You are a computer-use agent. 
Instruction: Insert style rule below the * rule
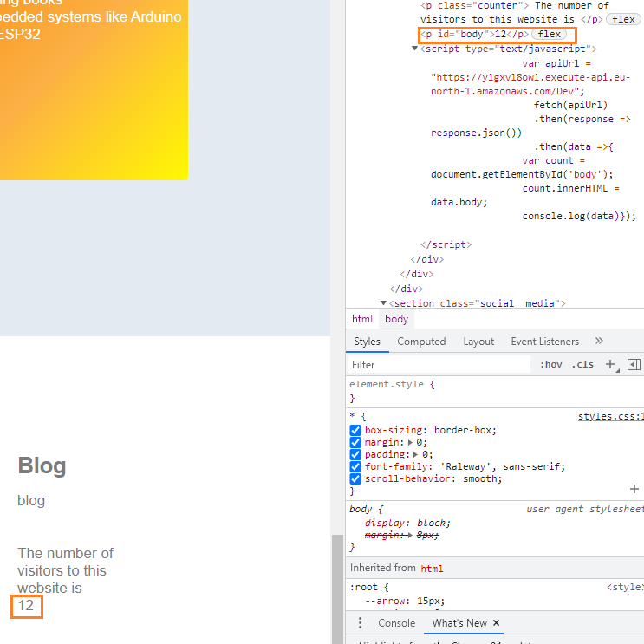(634, 489)
